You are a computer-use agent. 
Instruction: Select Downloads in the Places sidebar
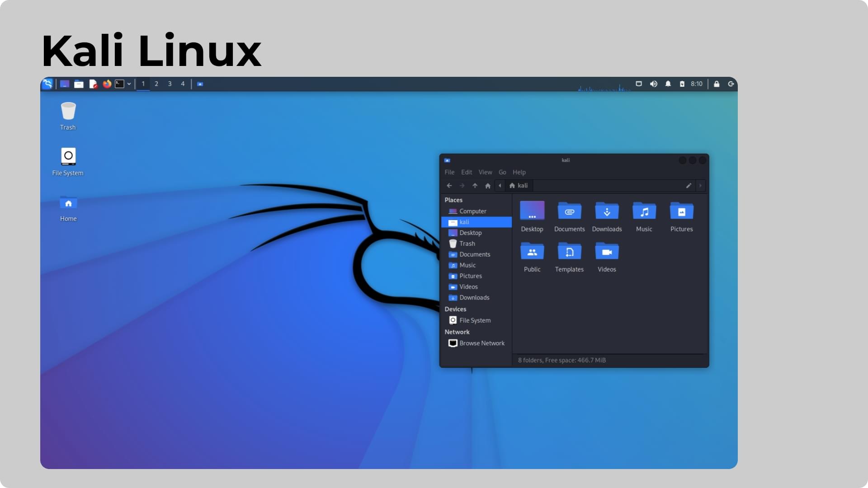coord(476,298)
